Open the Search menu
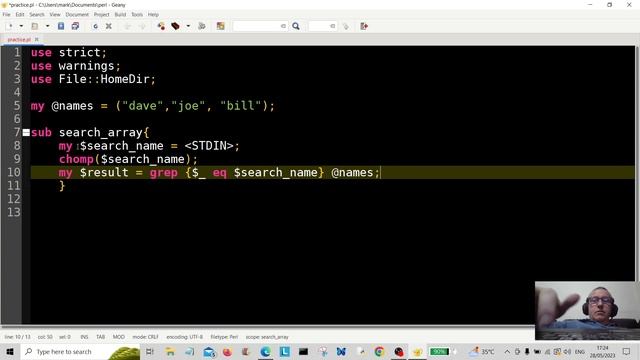 coord(37,14)
